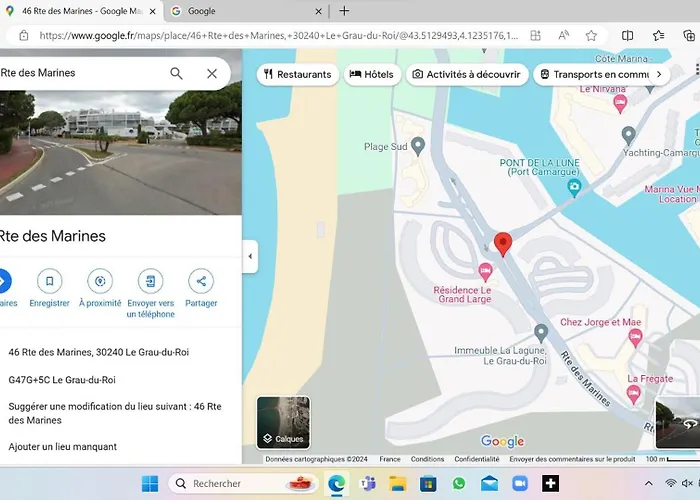The height and width of the screenshot is (500, 700).
Task: Select Activités à découvrir chip
Action: [466, 74]
